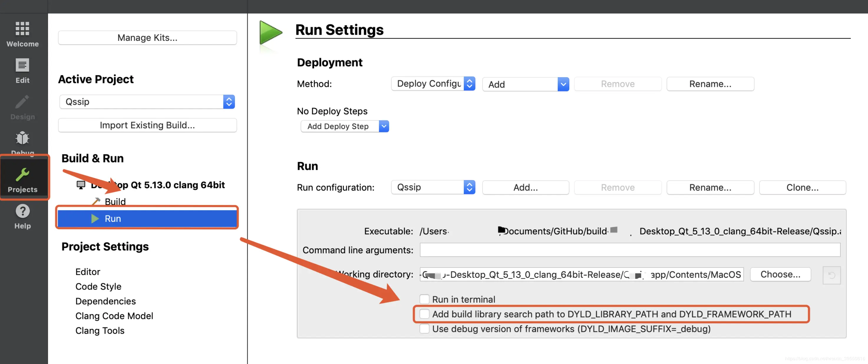Open Run configuration Qssip combo box

[x=433, y=187]
